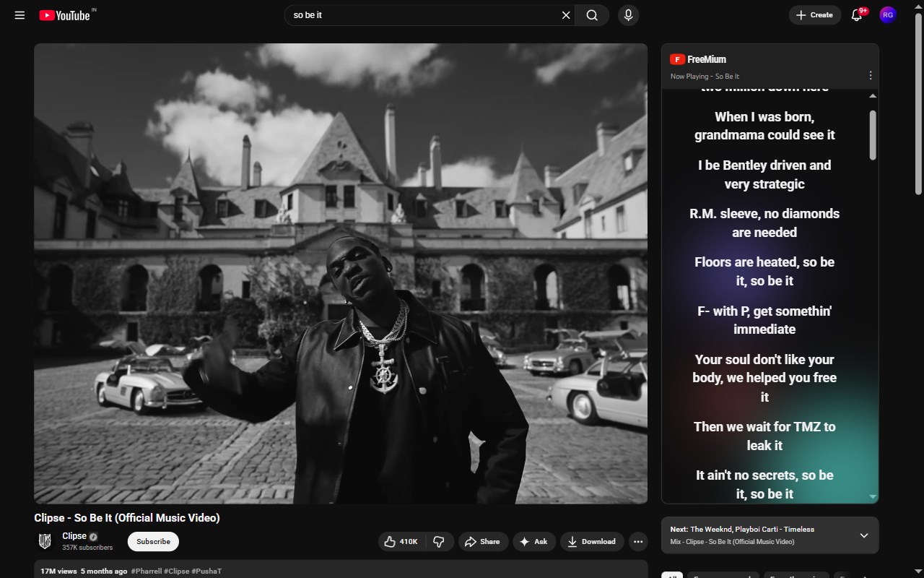Like the video with 410K likes
Screen dimensions: 924x578
point(401,541)
